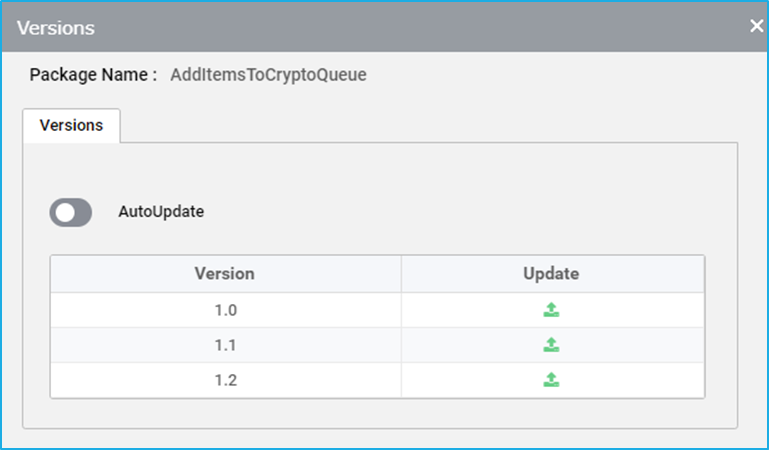Enable the AutoUpdate switch

pyautogui.click(x=71, y=212)
